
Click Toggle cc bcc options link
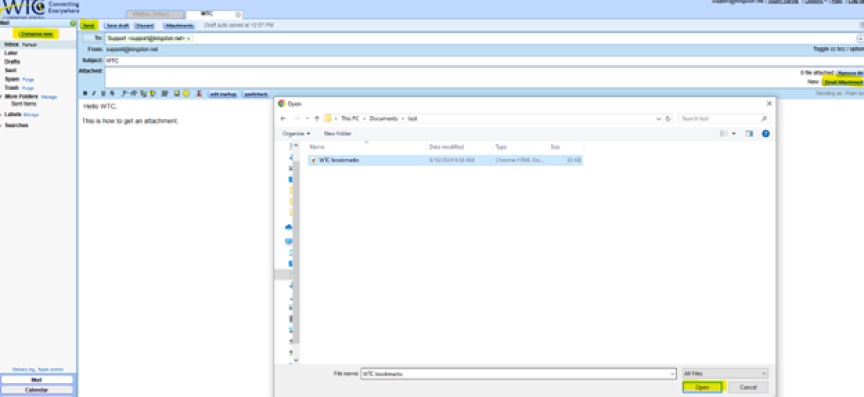pos(838,49)
